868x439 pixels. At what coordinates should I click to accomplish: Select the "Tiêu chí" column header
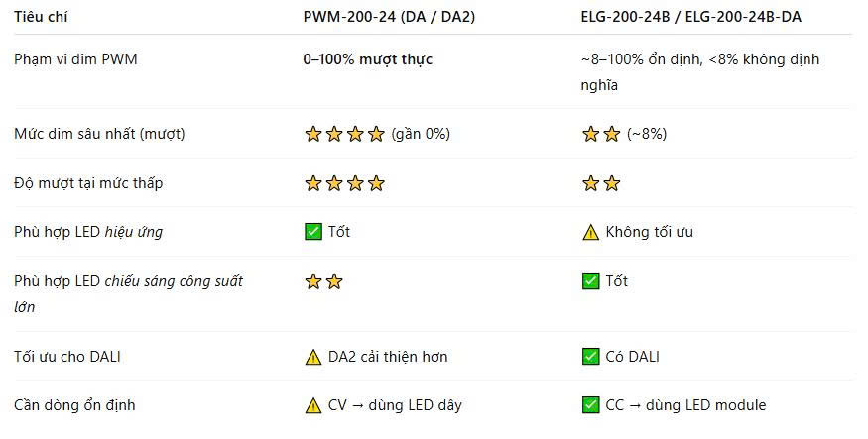[x=43, y=17]
